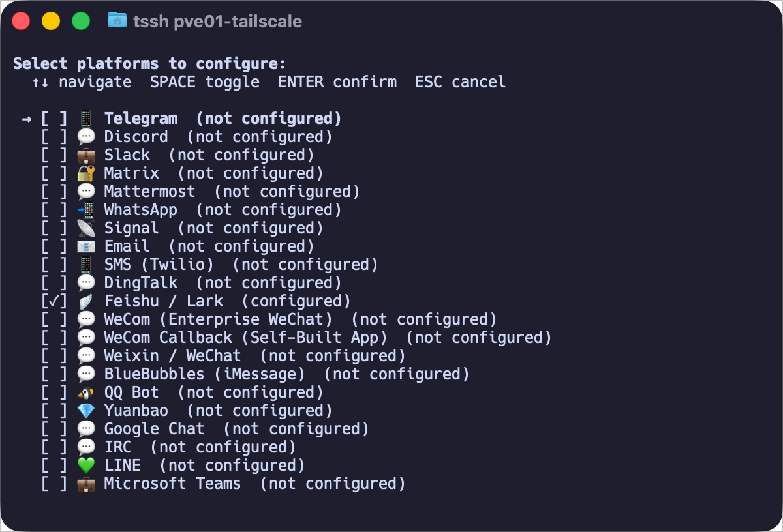783x532 pixels.
Task: Click the phone icon beside Telegram
Action: pyautogui.click(x=86, y=119)
